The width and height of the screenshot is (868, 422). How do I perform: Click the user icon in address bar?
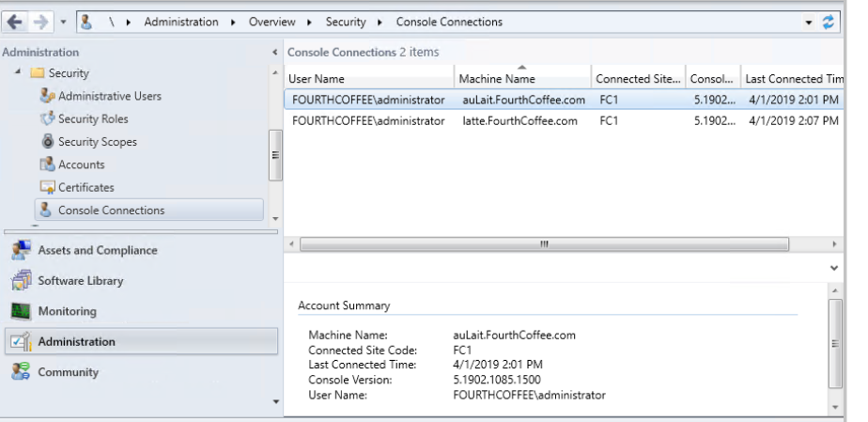85,23
